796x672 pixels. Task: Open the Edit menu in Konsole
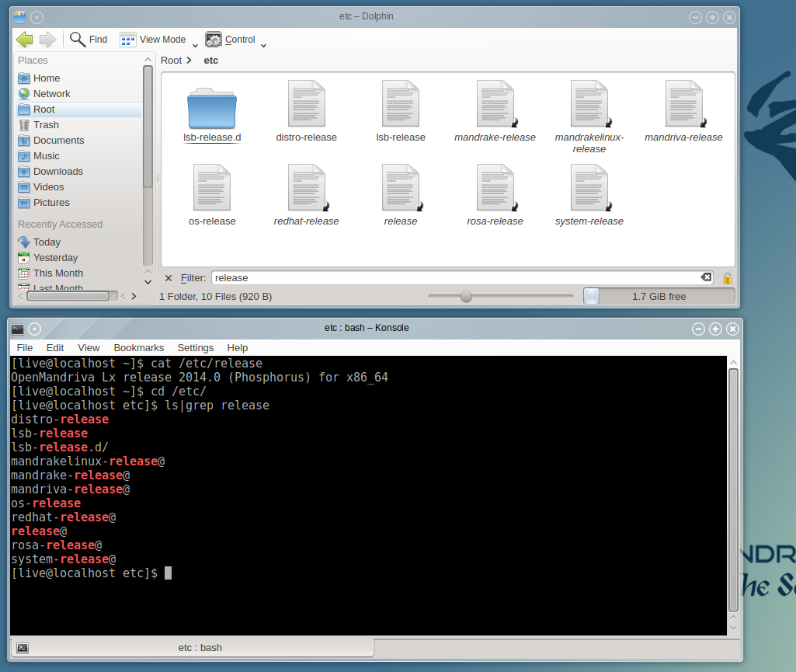point(55,348)
